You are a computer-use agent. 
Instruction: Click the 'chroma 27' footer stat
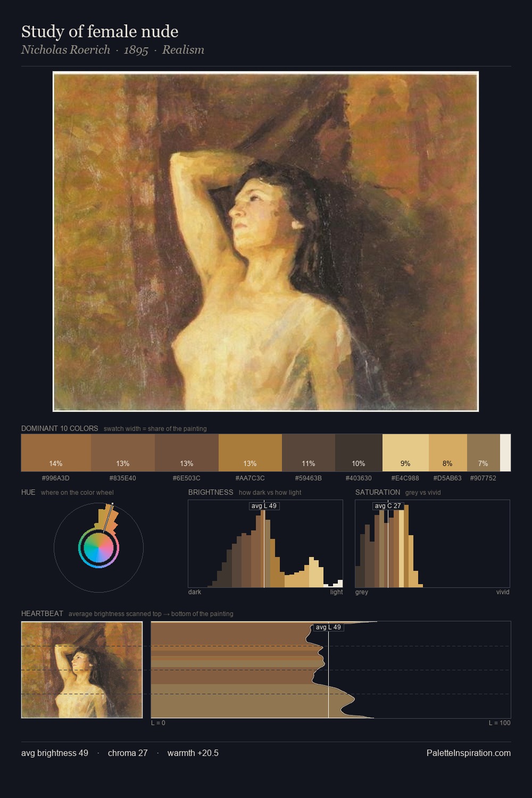(128, 753)
